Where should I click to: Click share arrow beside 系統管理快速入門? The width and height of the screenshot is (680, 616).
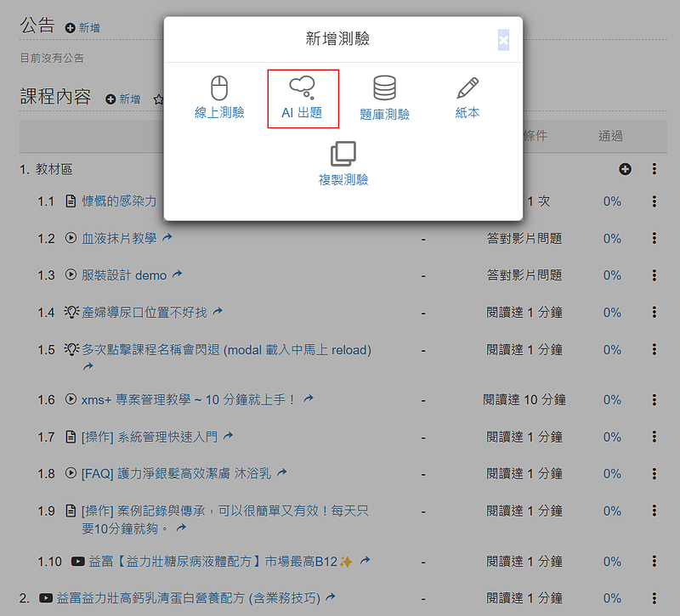pyautogui.click(x=228, y=437)
